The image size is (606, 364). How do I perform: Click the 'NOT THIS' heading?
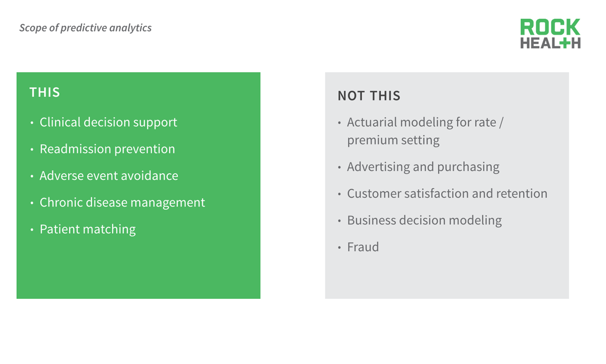[369, 96]
